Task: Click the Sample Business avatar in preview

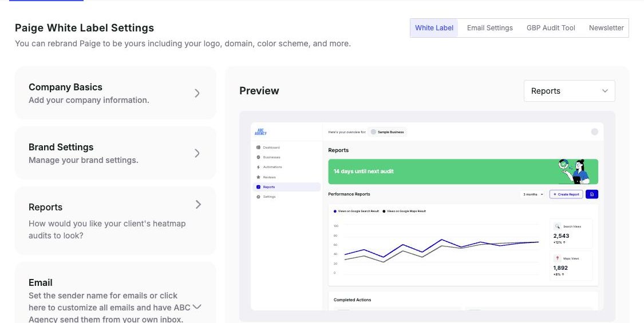Action: [373, 131]
